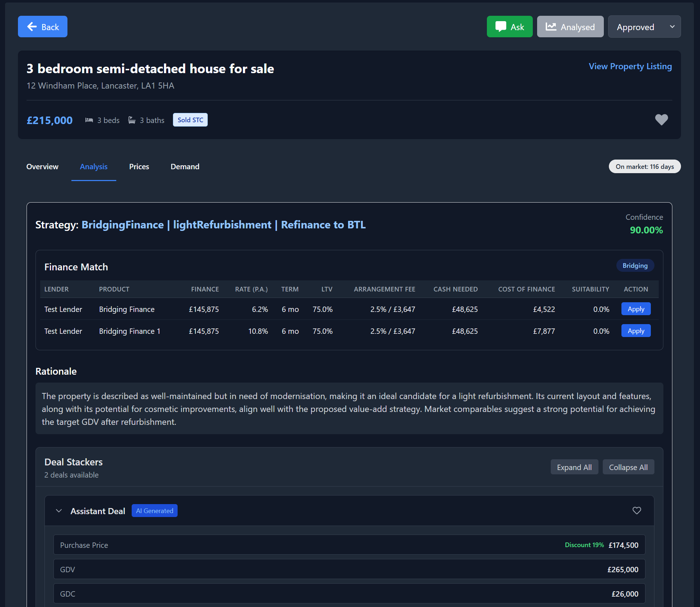Collapse the Assistant Deal chevron
700x607 pixels.
pyautogui.click(x=59, y=511)
